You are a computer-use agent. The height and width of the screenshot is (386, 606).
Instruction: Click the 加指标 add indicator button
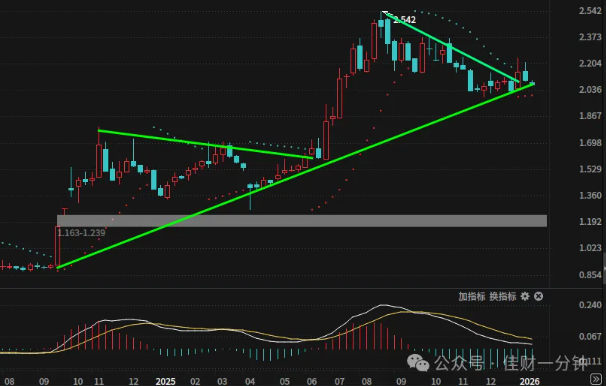click(x=472, y=296)
